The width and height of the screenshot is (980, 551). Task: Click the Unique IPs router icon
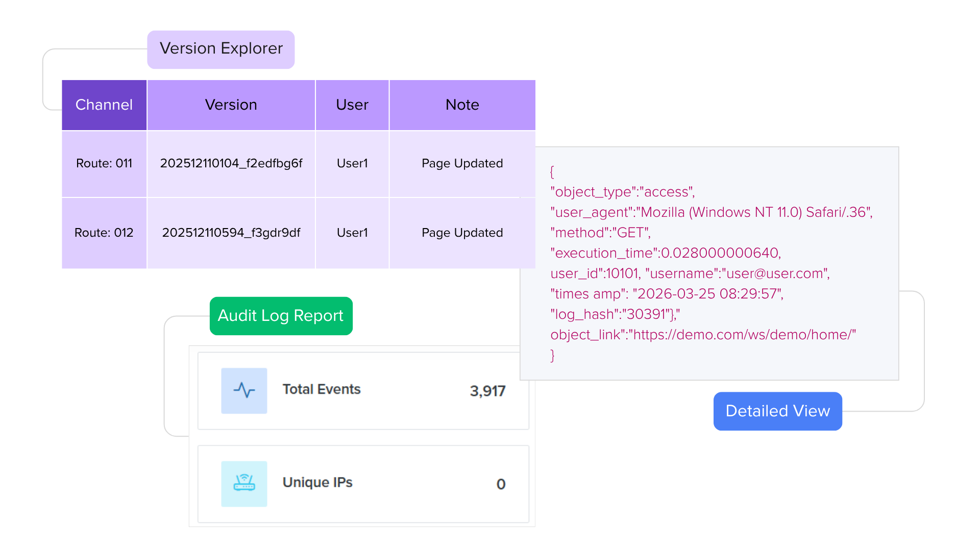coord(244,484)
